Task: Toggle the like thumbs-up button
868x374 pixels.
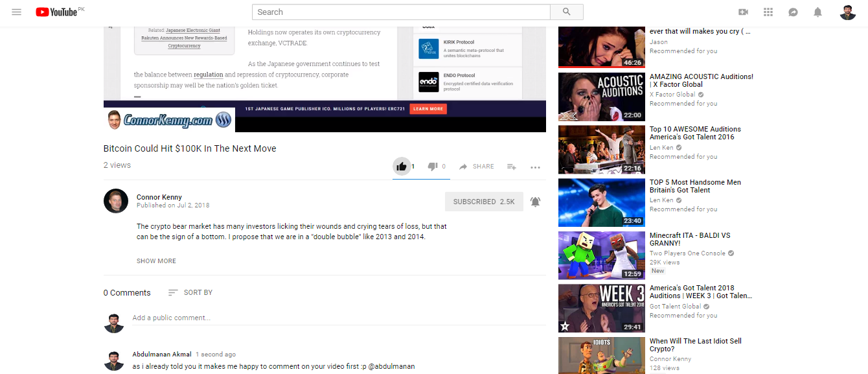Action: [x=402, y=167]
